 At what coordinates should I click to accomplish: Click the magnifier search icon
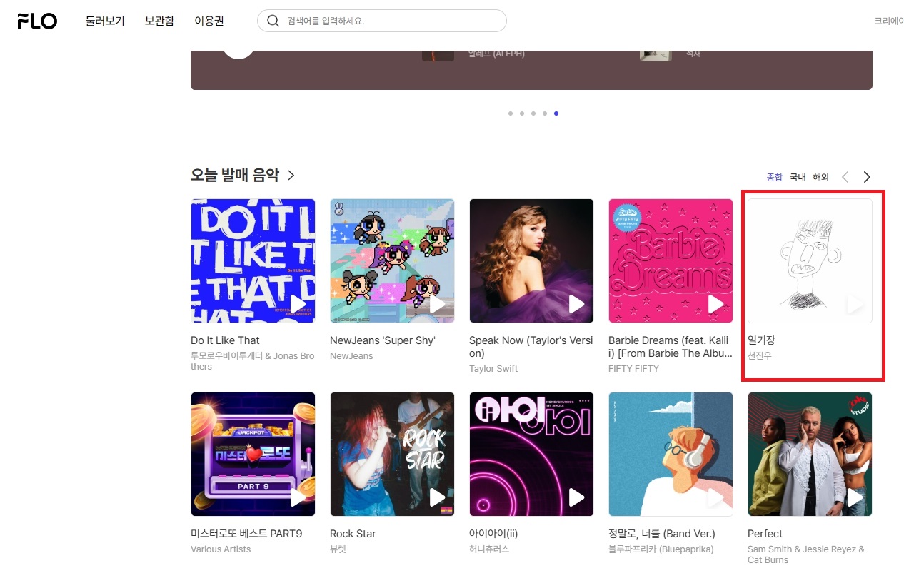(x=273, y=21)
